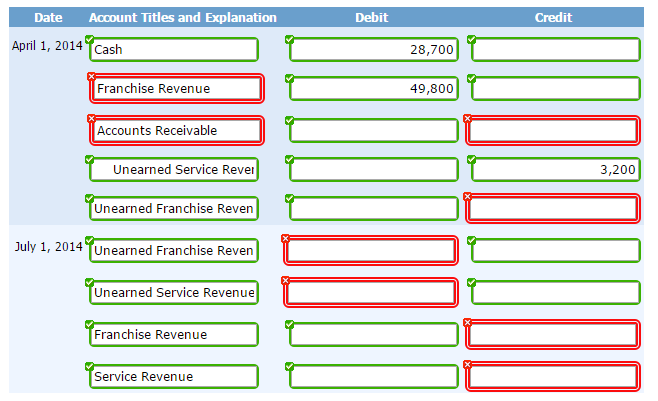Click red X icon on Accounts Receivable credit field
The width and height of the screenshot is (658, 401).
[x=467, y=118]
